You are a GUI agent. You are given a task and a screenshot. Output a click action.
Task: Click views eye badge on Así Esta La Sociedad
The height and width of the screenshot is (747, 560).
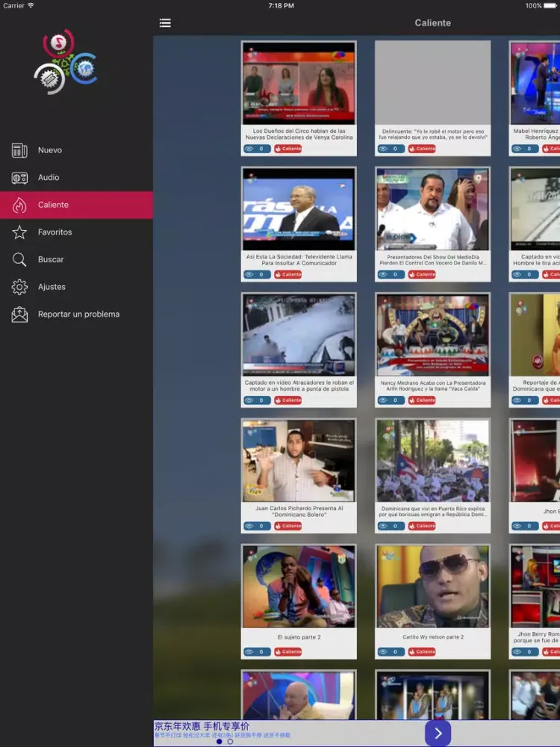click(257, 274)
